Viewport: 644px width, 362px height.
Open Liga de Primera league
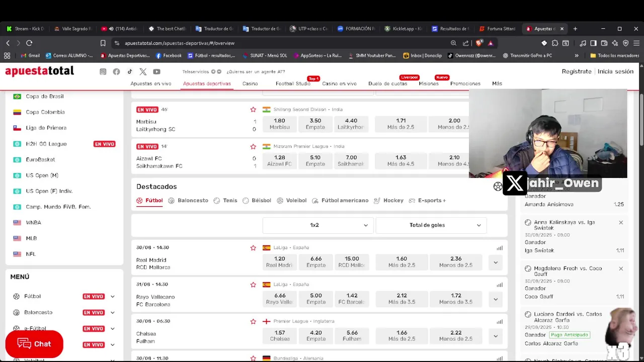click(x=46, y=128)
